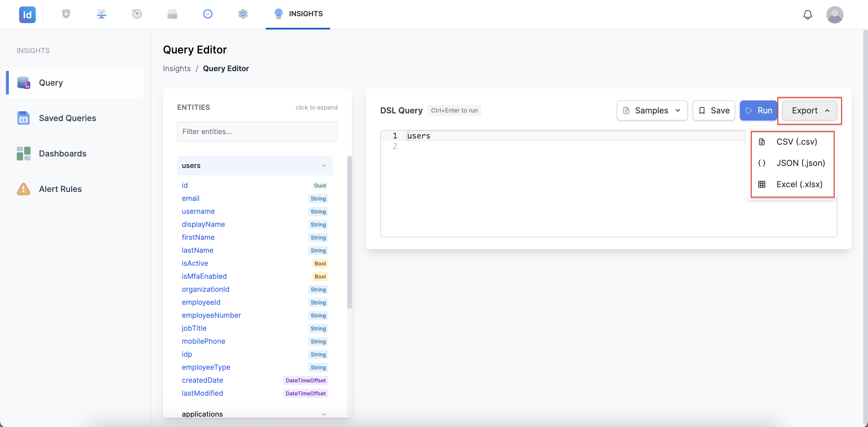
Task: Click the Query database icon
Action: pos(24,83)
